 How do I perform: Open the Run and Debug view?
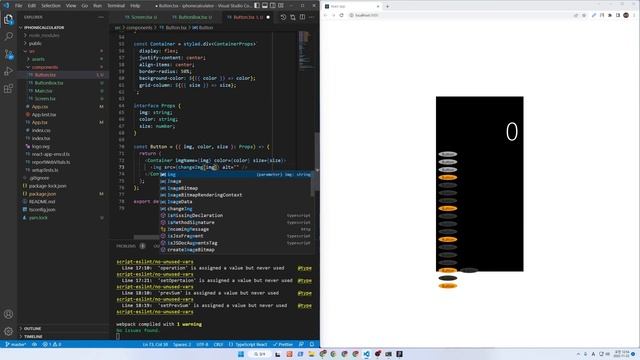click(9, 71)
